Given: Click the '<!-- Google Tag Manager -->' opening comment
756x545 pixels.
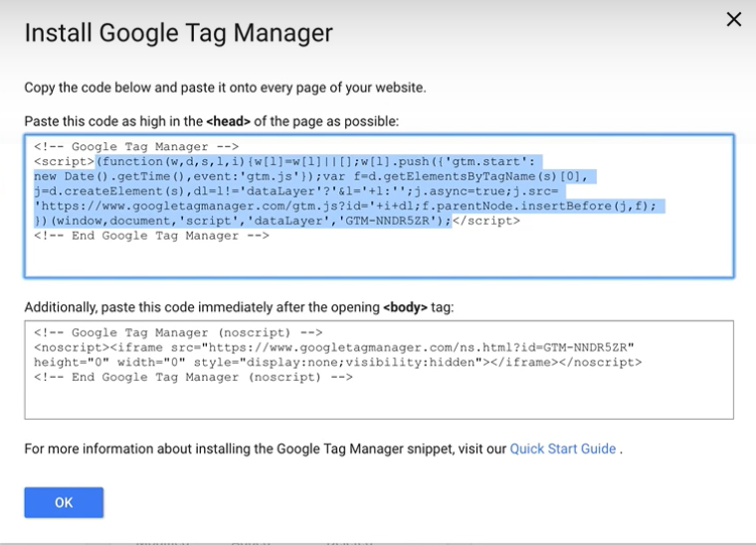Looking at the screenshot, I should tap(136, 146).
